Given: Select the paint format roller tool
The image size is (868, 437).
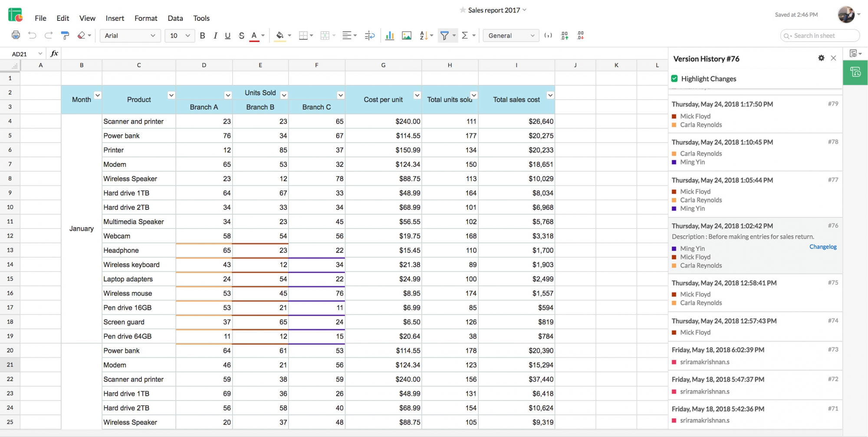Looking at the screenshot, I should [65, 35].
